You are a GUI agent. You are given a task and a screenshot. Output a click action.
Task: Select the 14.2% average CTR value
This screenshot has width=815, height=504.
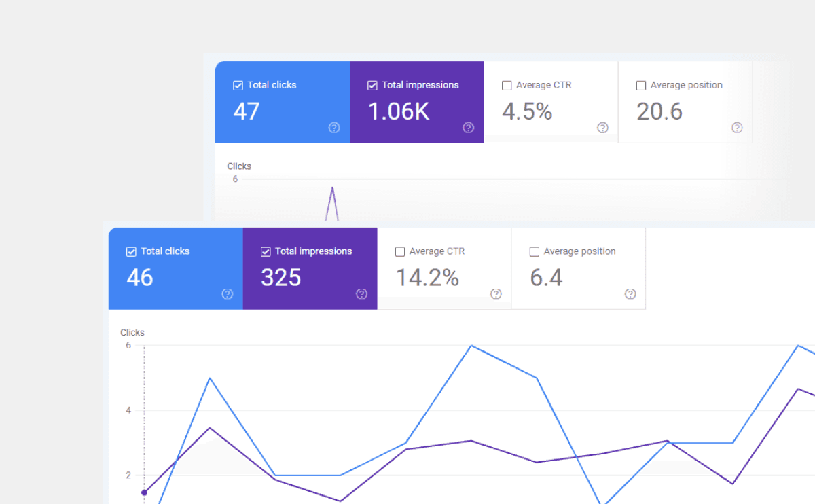pyautogui.click(x=427, y=278)
